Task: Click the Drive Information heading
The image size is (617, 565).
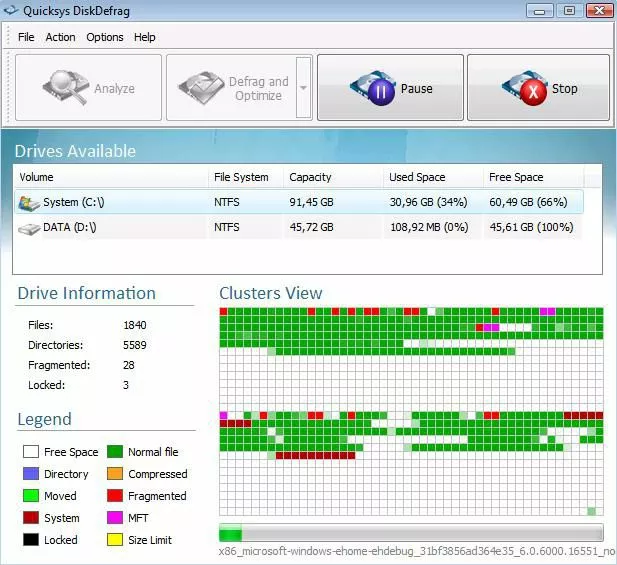Action: click(87, 293)
